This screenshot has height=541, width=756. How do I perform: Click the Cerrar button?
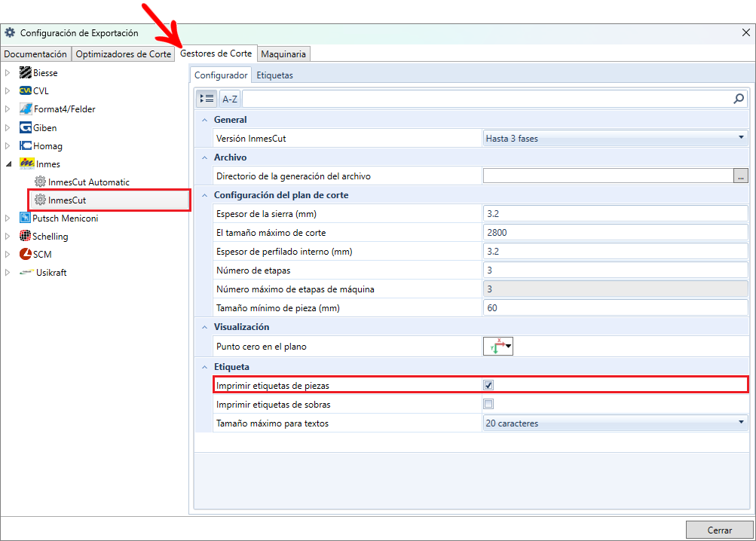coord(720,530)
